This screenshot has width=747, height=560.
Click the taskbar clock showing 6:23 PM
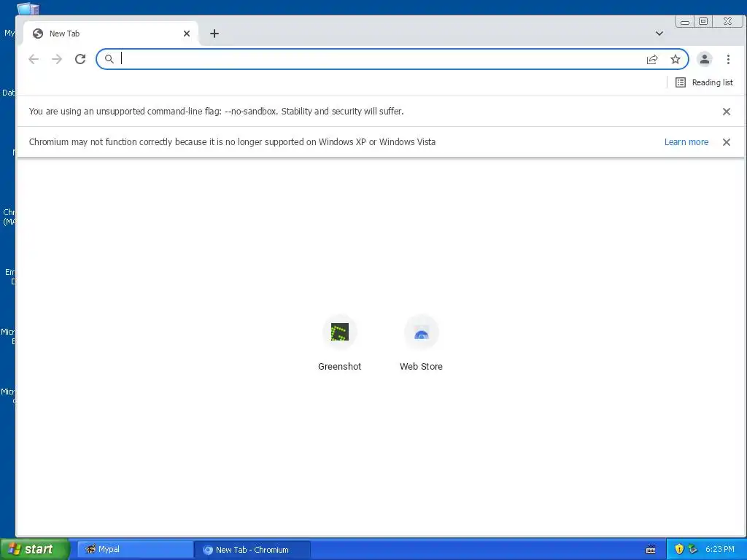(720, 550)
